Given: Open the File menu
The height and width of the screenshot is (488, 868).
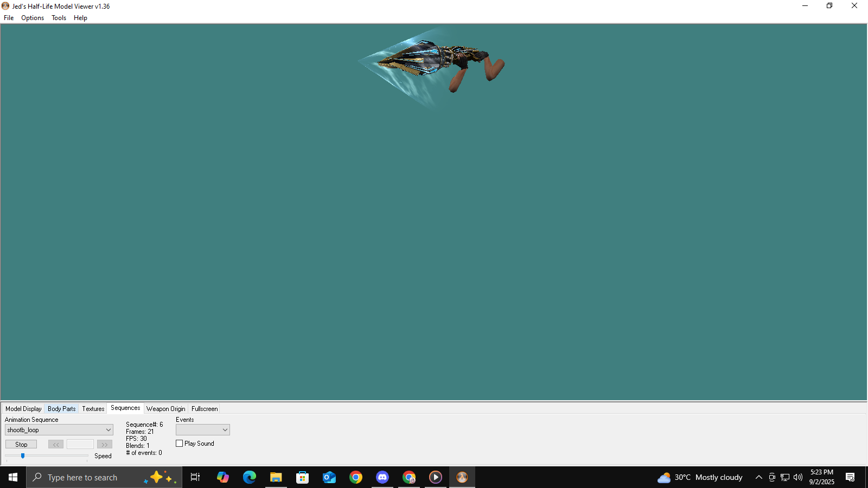Looking at the screenshot, I should pyautogui.click(x=9, y=18).
